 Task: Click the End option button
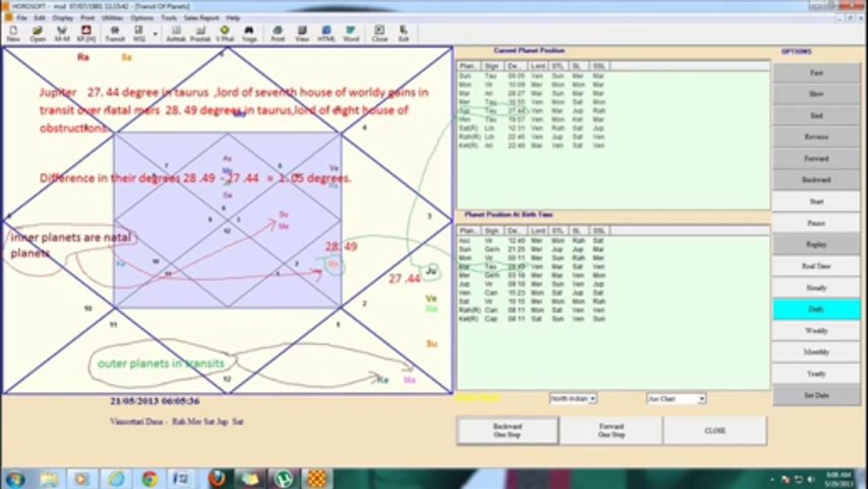tap(816, 115)
